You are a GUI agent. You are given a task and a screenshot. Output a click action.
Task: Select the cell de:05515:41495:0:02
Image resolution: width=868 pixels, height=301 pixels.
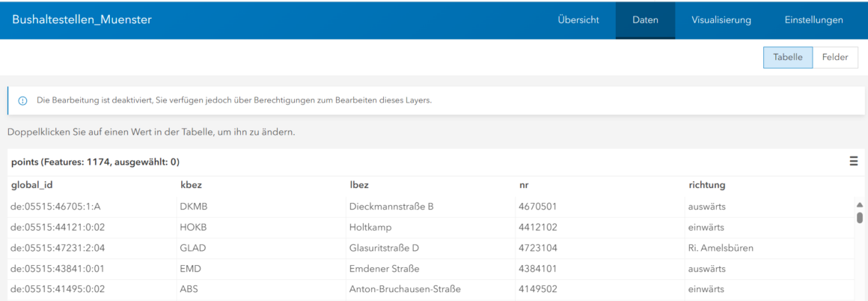coord(93,289)
